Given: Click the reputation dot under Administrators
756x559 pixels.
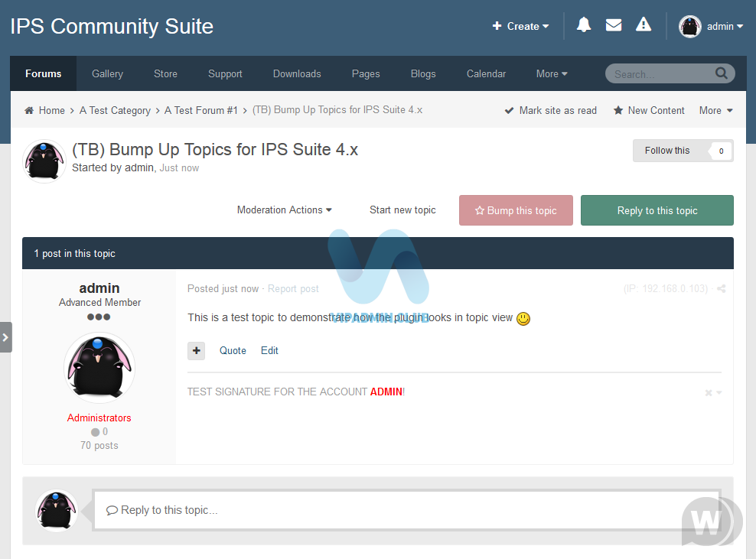Looking at the screenshot, I should pyautogui.click(x=96, y=432).
